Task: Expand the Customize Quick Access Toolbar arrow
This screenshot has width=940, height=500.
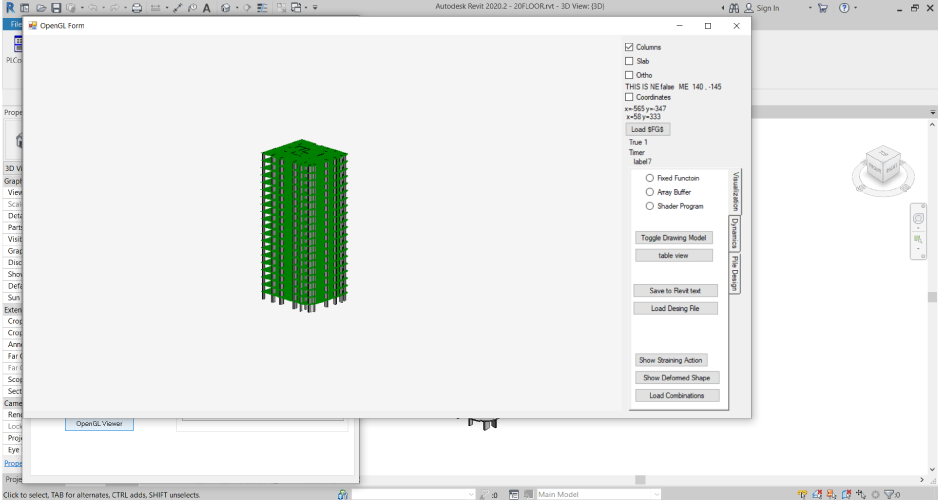Action: 315,8
